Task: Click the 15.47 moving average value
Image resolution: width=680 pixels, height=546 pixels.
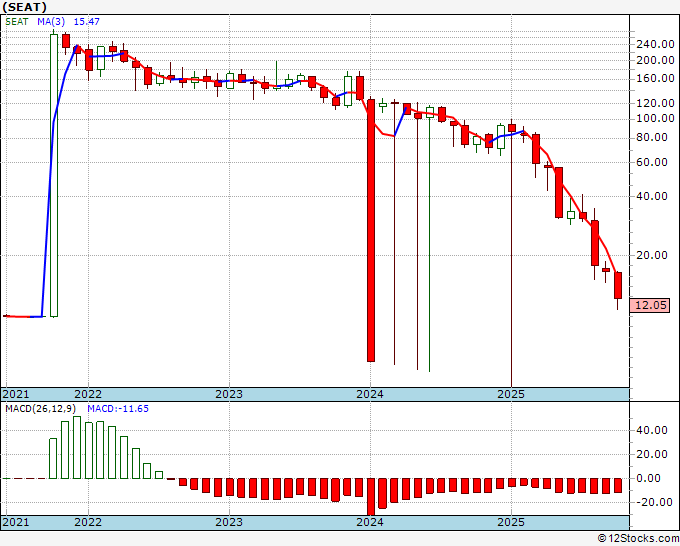Action: pyautogui.click(x=86, y=22)
